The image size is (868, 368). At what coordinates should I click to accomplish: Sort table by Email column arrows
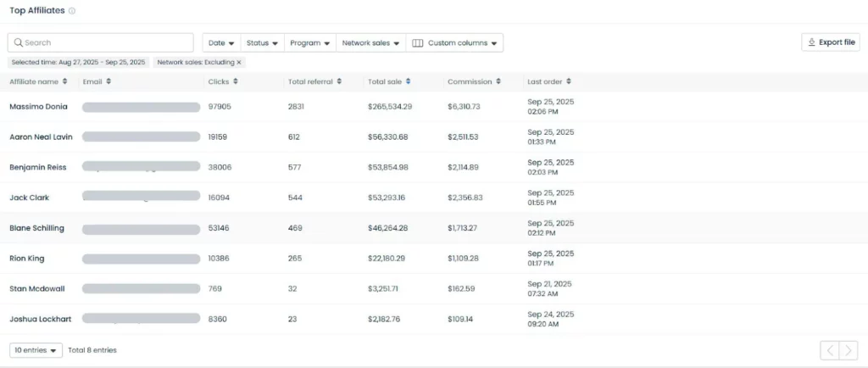[x=108, y=82]
